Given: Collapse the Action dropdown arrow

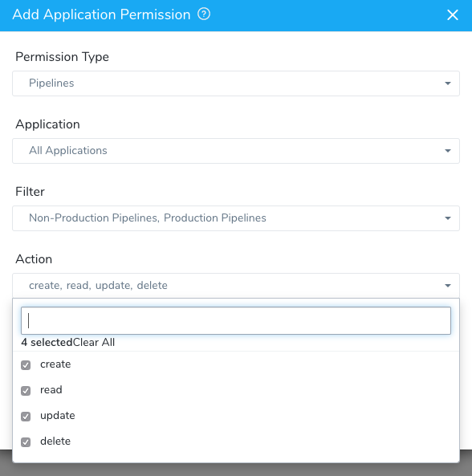Looking at the screenshot, I should click(447, 285).
